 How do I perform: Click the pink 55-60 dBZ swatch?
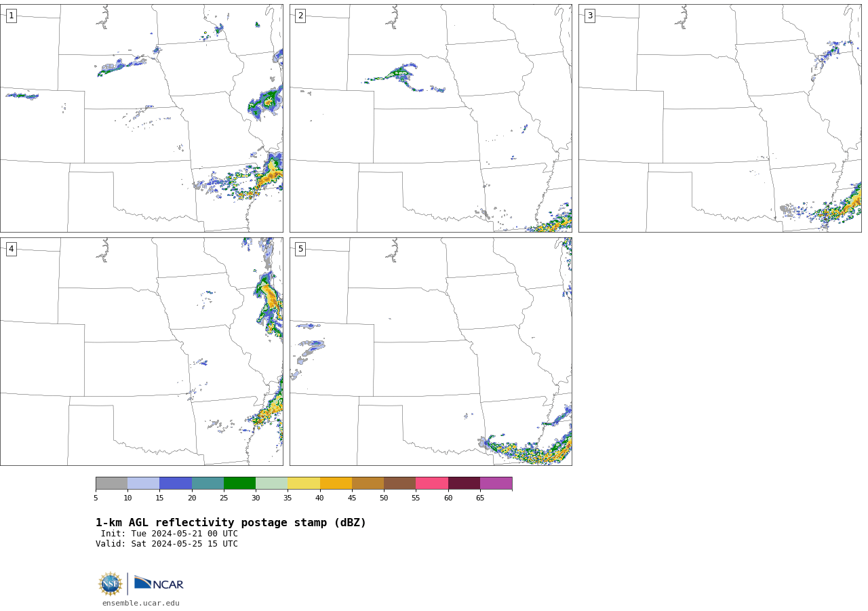pyautogui.click(x=432, y=483)
